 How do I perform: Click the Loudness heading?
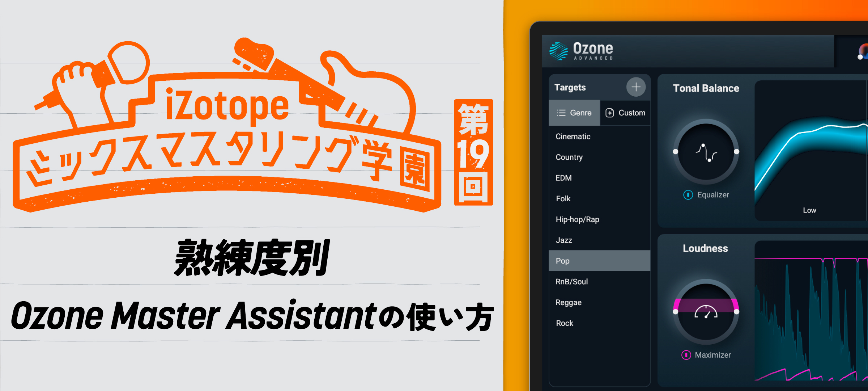[x=705, y=248]
